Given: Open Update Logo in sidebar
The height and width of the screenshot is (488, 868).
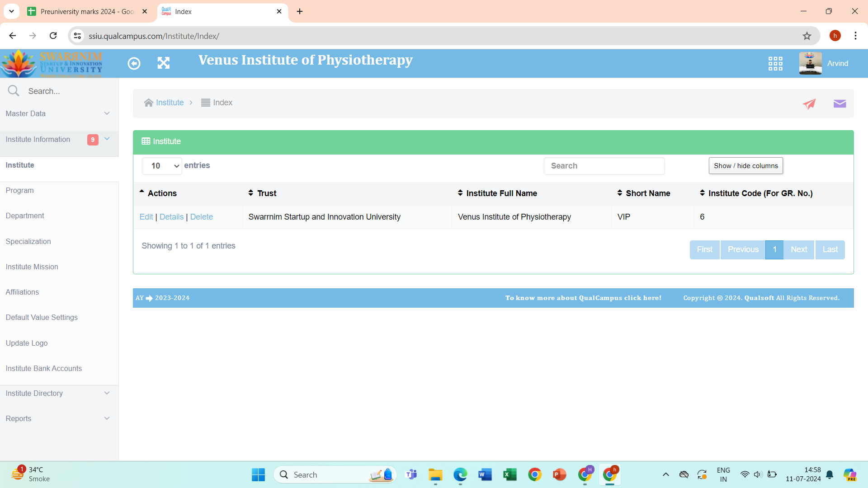Looking at the screenshot, I should pyautogui.click(x=27, y=343).
